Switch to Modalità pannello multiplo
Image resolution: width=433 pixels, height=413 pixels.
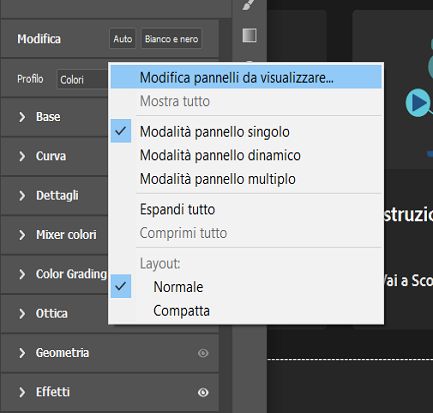[x=246, y=179]
